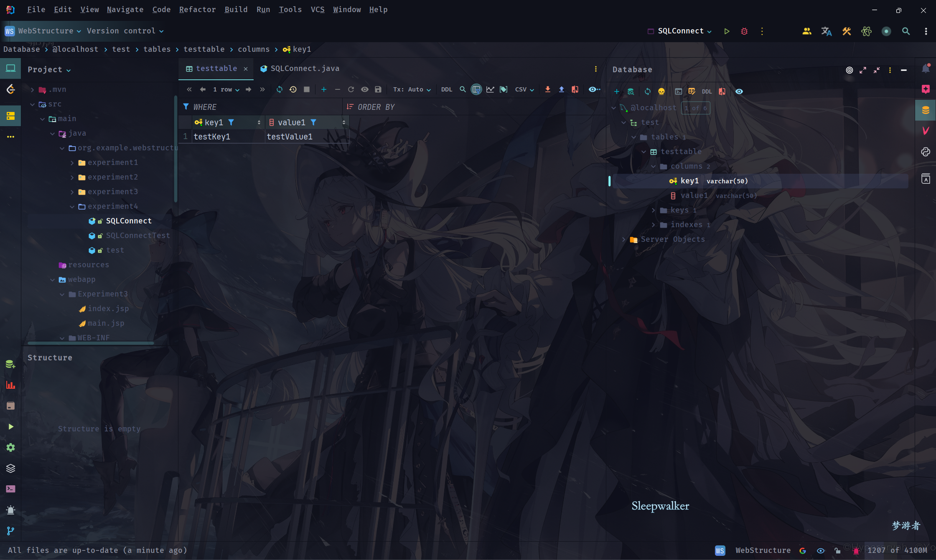Import data with blue upload arrow
Image resolution: width=936 pixels, height=560 pixels.
coord(562,89)
